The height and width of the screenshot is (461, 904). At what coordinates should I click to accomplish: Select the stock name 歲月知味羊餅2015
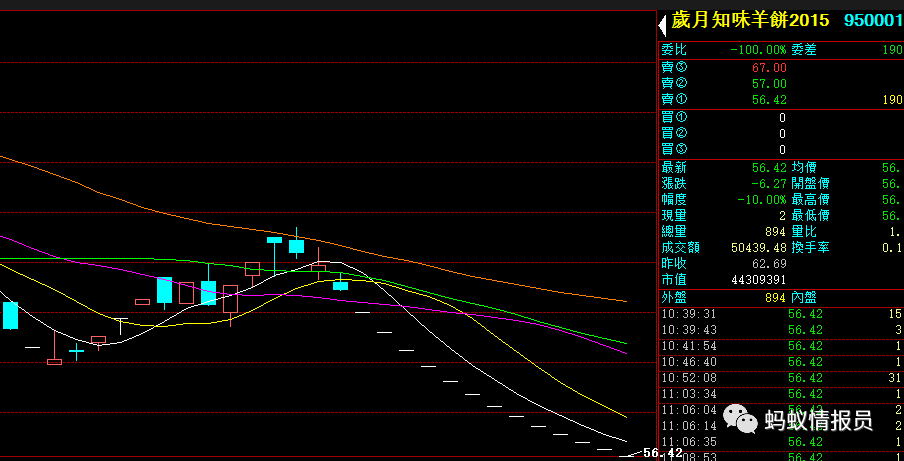point(749,21)
